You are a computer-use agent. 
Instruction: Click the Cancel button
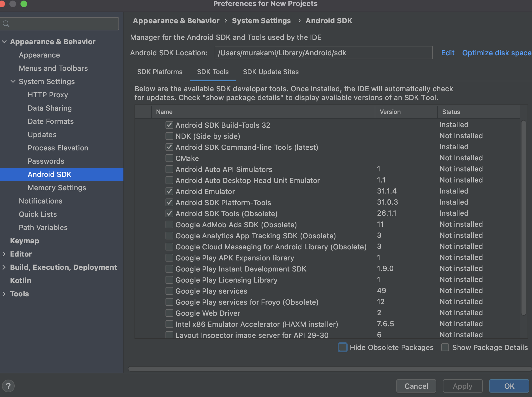click(416, 386)
